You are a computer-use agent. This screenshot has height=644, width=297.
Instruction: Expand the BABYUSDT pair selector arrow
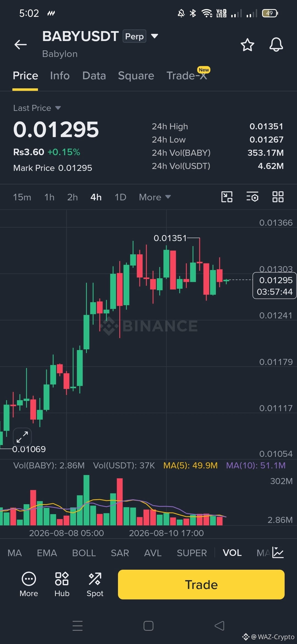[x=155, y=36]
